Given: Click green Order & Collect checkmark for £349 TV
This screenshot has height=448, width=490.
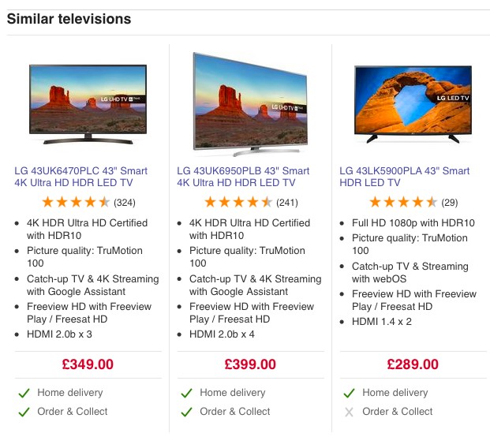Looking at the screenshot, I should [x=24, y=412].
